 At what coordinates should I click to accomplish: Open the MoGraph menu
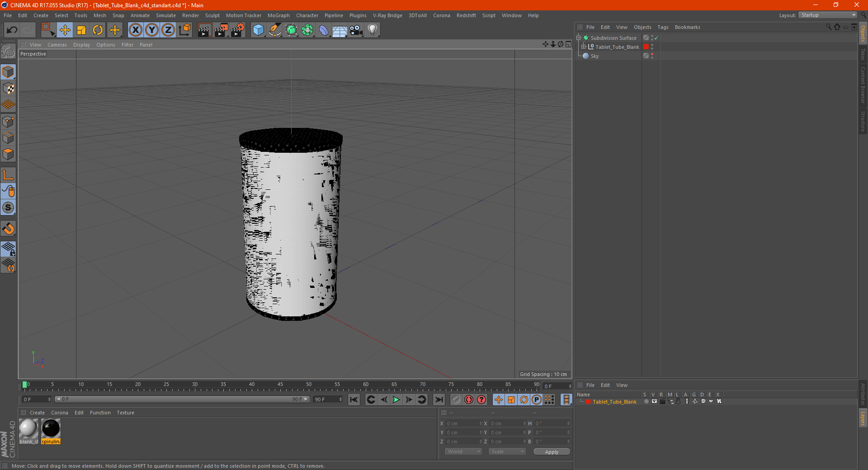click(x=278, y=15)
